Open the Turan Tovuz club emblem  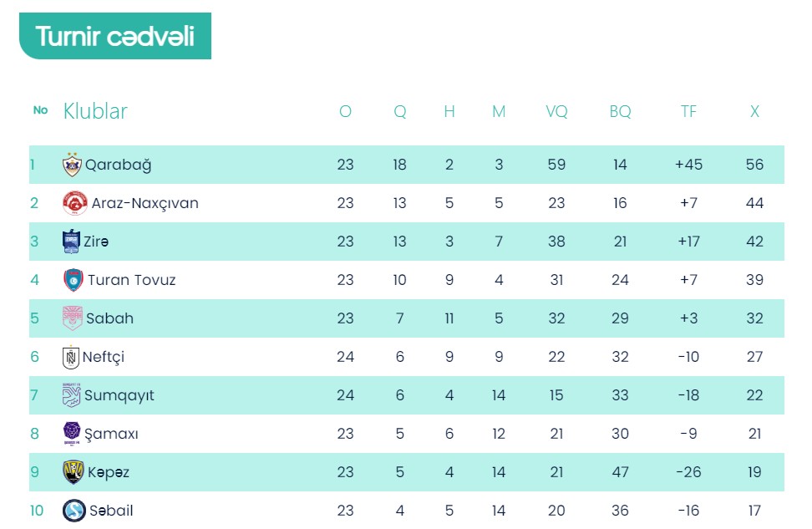click(73, 280)
